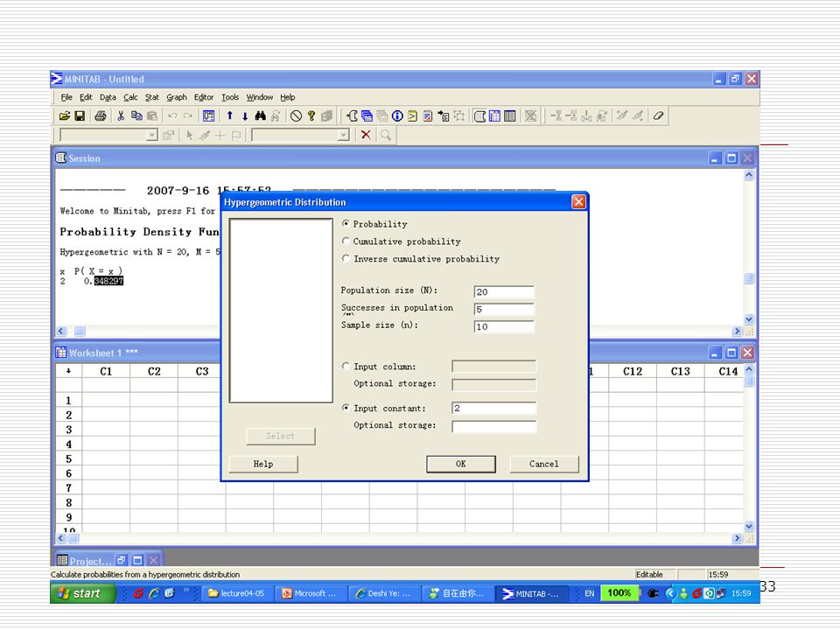Open the second combo box in second toolbar

pos(344,136)
